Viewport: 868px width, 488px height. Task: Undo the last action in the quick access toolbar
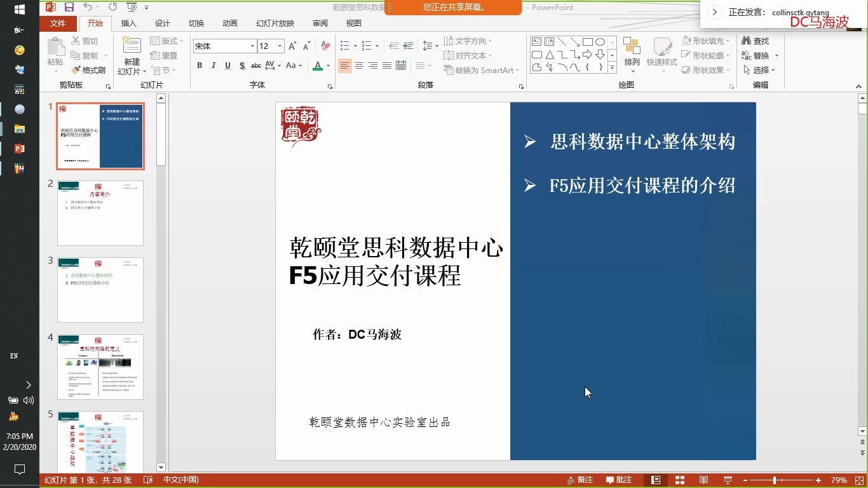[x=88, y=8]
